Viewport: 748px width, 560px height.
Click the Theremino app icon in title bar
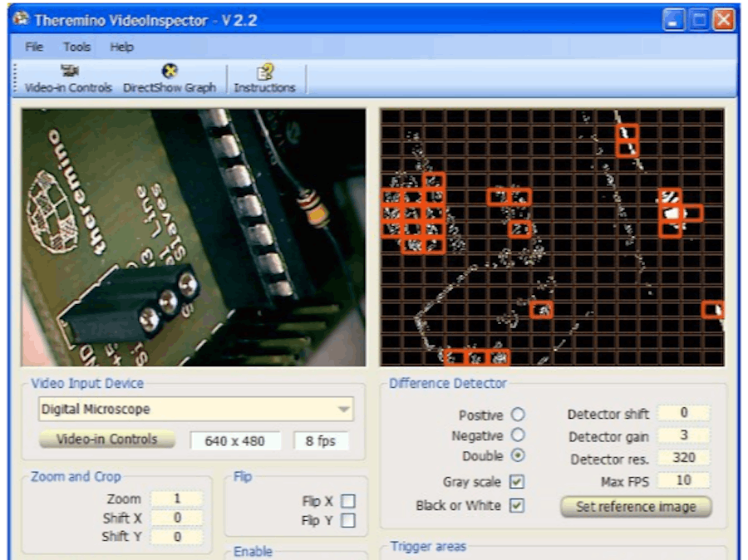(22, 20)
